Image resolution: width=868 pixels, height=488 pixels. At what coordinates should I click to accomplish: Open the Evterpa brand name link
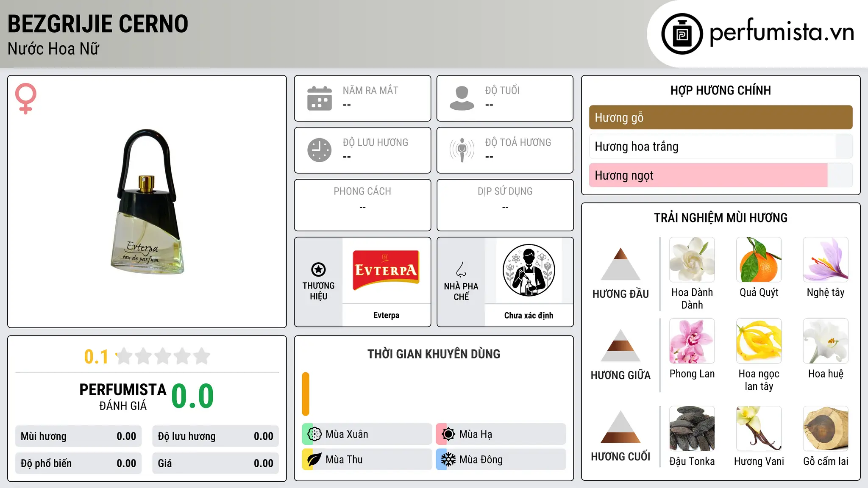point(386,315)
